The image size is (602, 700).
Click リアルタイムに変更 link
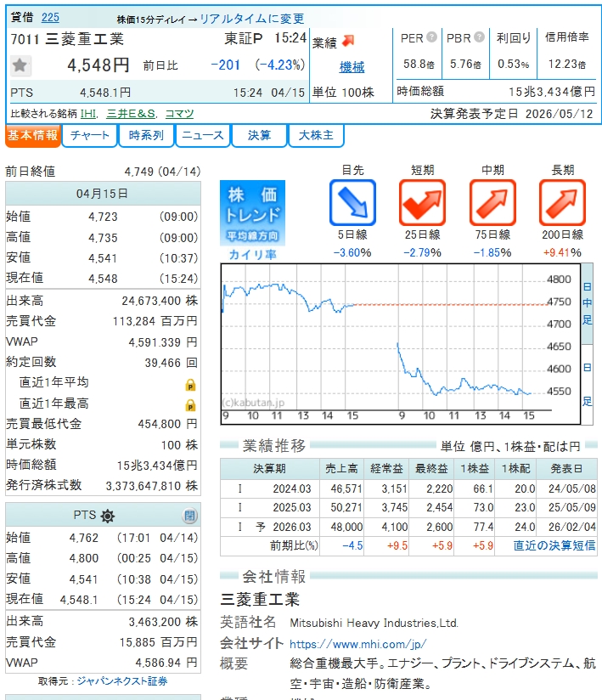point(252,19)
